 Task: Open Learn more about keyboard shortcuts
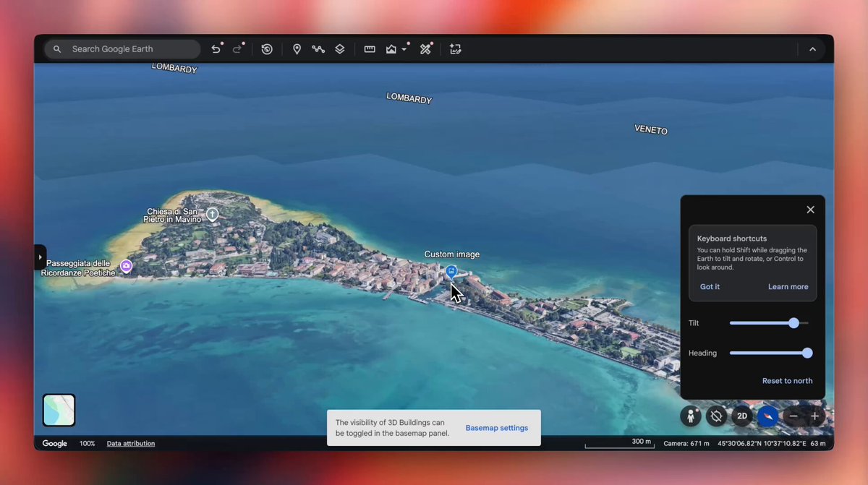[788, 287]
